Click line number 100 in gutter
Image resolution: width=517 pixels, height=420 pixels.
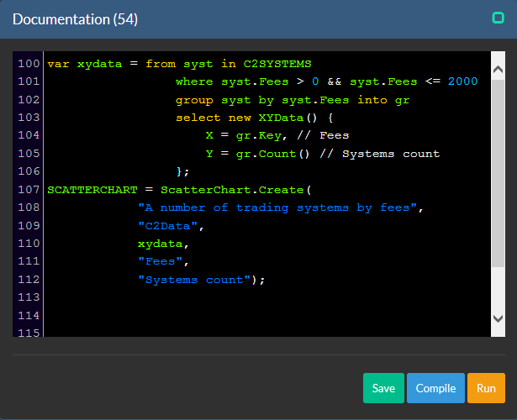click(29, 64)
